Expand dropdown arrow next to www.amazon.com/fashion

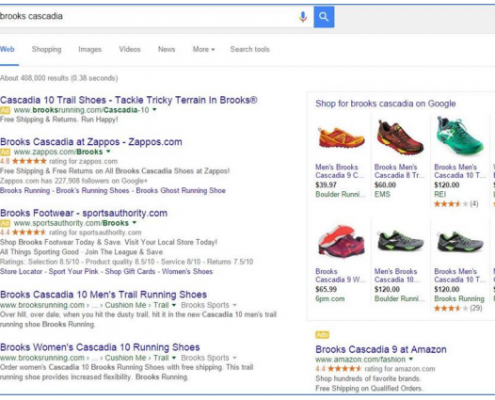click(x=411, y=359)
